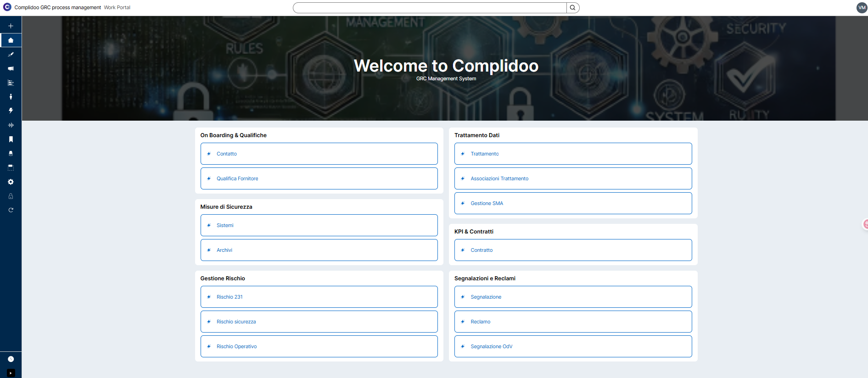The image size is (868, 378).
Task: Open the Home icon in the sidebar
Action: [x=11, y=40]
